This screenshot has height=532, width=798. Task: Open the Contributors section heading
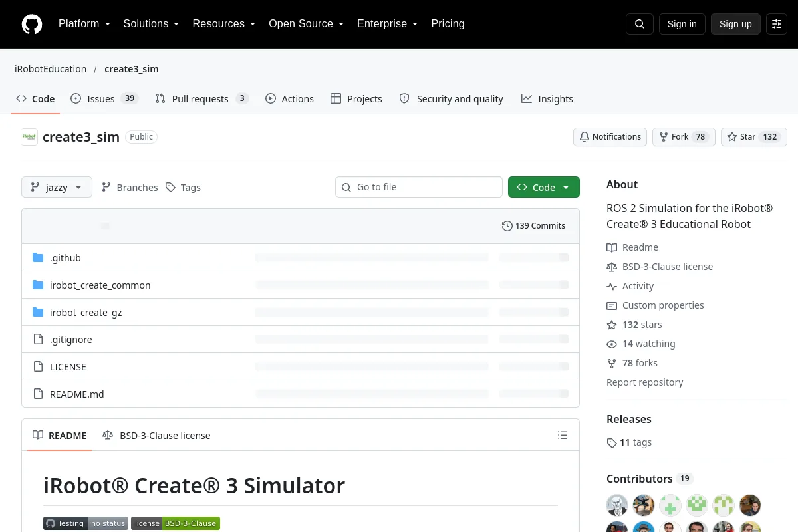click(x=650, y=479)
